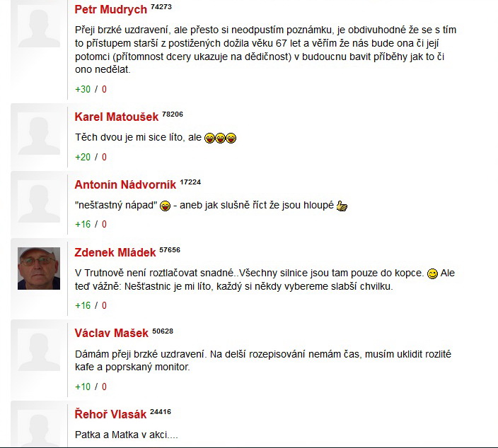Open Petr Mudrych's profile name link
Image resolution: width=498 pixels, height=448 pixels.
tap(110, 9)
